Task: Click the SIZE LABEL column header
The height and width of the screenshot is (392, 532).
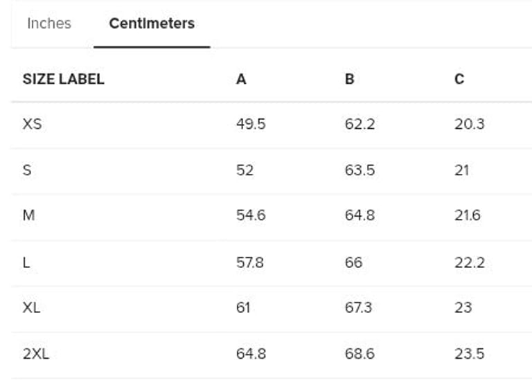Action: (x=63, y=79)
